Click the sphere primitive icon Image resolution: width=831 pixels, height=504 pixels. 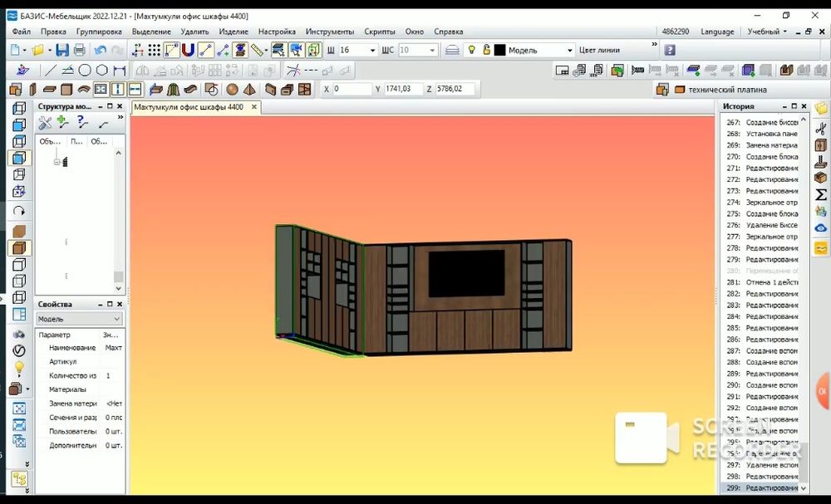(232, 90)
